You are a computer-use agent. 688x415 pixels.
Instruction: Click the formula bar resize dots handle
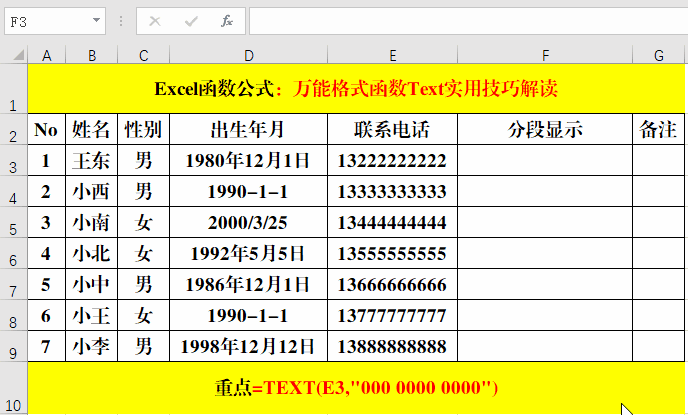pyautogui.click(x=121, y=21)
